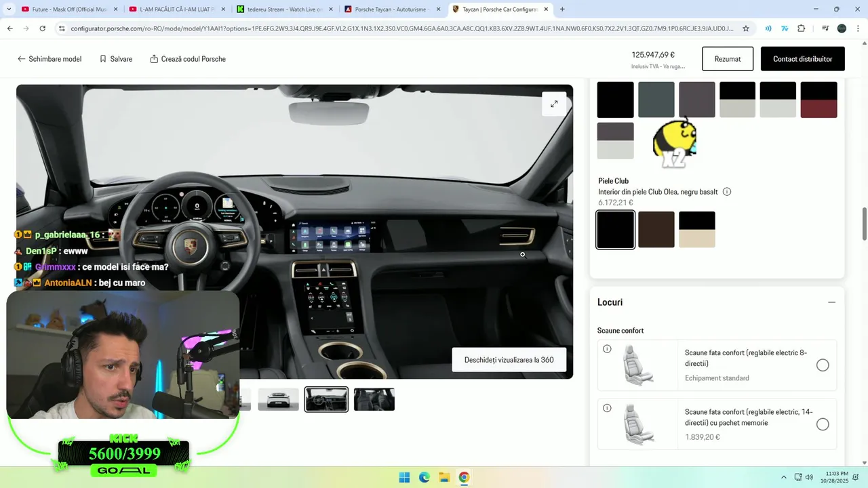This screenshot has width=868, height=488.
Task: Switch to Chrome on the taskbar
Action: [x=464, y=477]
